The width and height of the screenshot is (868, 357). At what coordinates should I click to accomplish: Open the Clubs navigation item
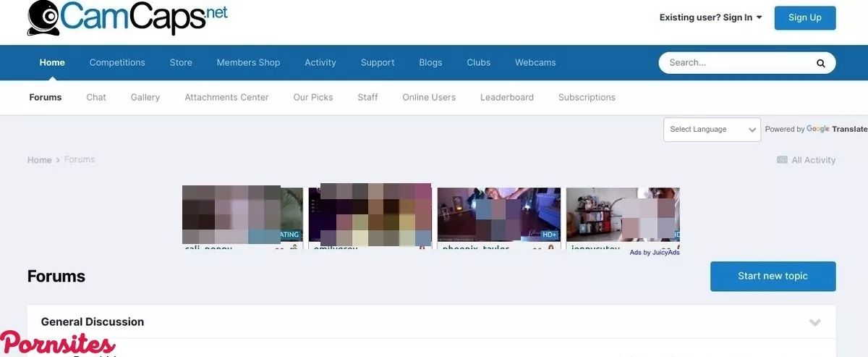[x=478, y=62]
